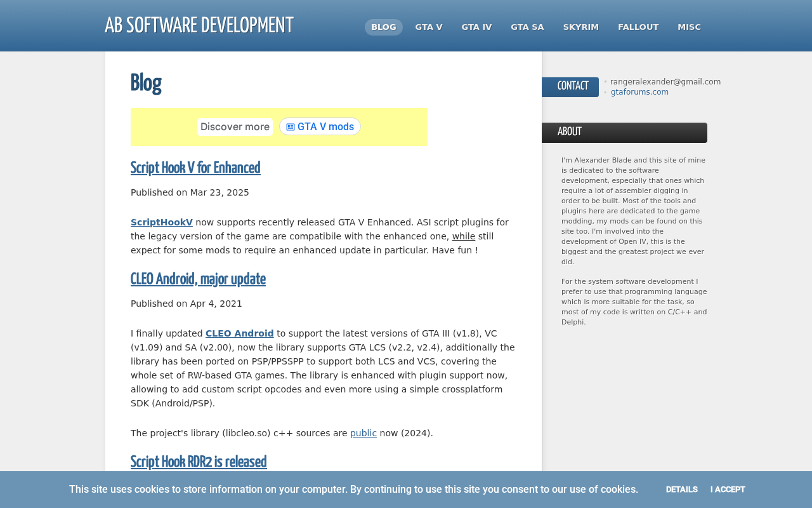Viewport: 812px width, 508px height.
Task: Open the public sources link
Action: [x=363, y=433]
